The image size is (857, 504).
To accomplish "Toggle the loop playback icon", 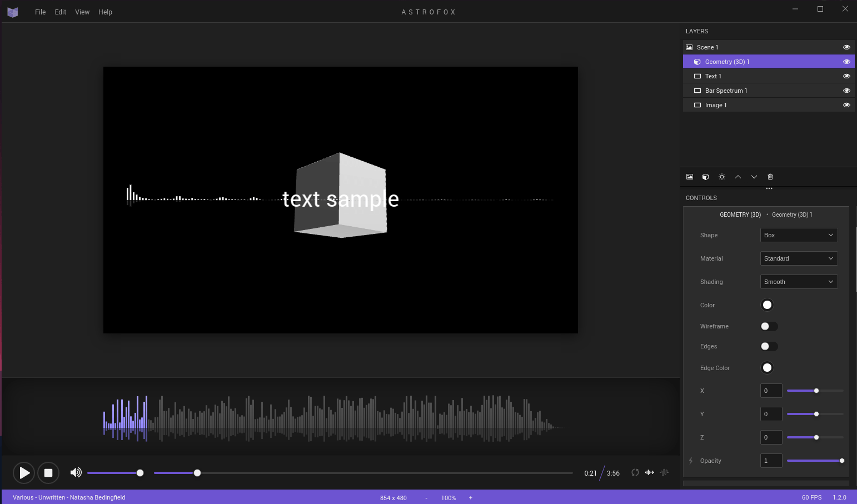I will (635, 472).
